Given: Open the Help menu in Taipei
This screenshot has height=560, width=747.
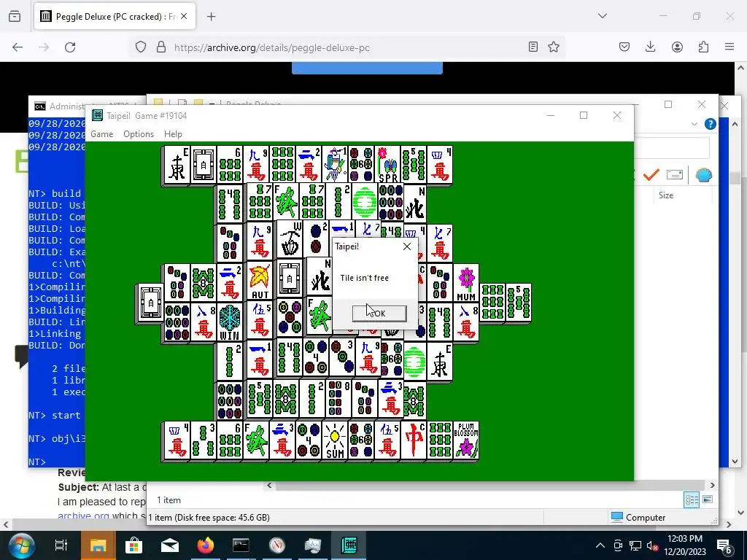Looking at the screenshot, I should (173, 134).
